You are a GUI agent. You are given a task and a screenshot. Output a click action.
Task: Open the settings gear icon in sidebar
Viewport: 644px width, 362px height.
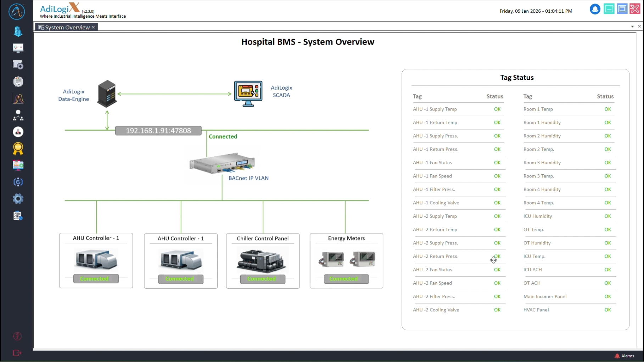(x=18, y=199)
